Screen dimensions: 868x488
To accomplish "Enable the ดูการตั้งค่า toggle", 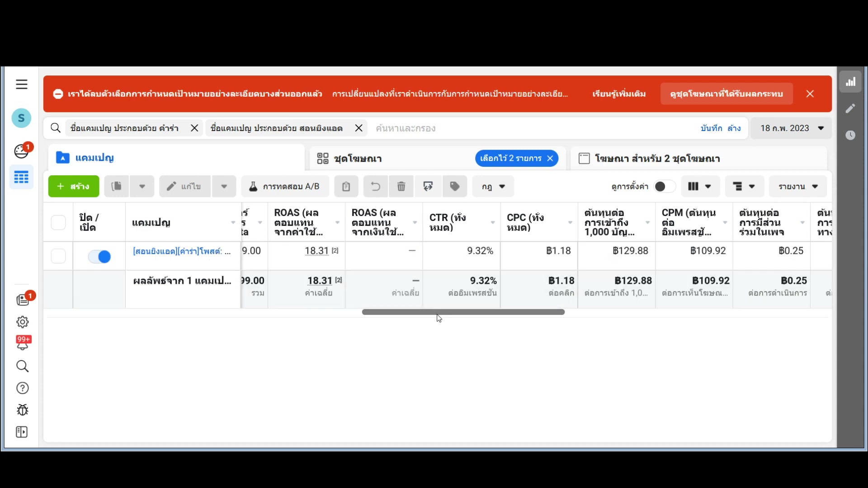I will coord(664,187).
